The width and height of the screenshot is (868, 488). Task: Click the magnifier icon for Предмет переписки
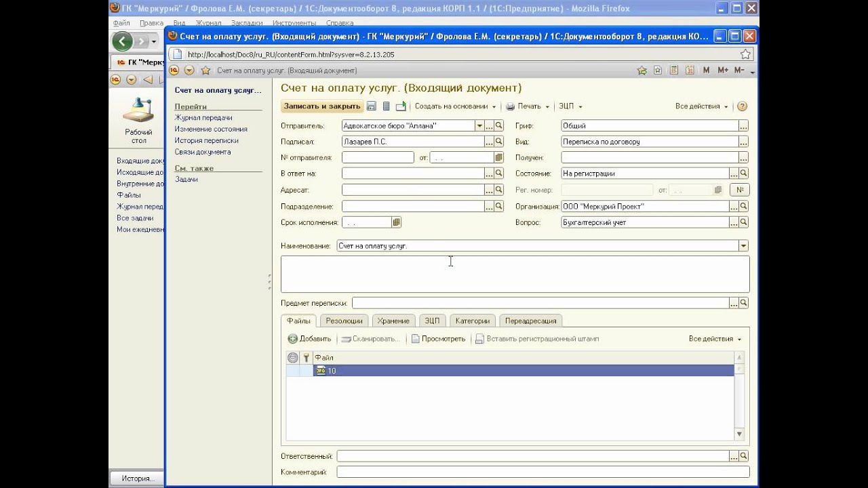744,303
